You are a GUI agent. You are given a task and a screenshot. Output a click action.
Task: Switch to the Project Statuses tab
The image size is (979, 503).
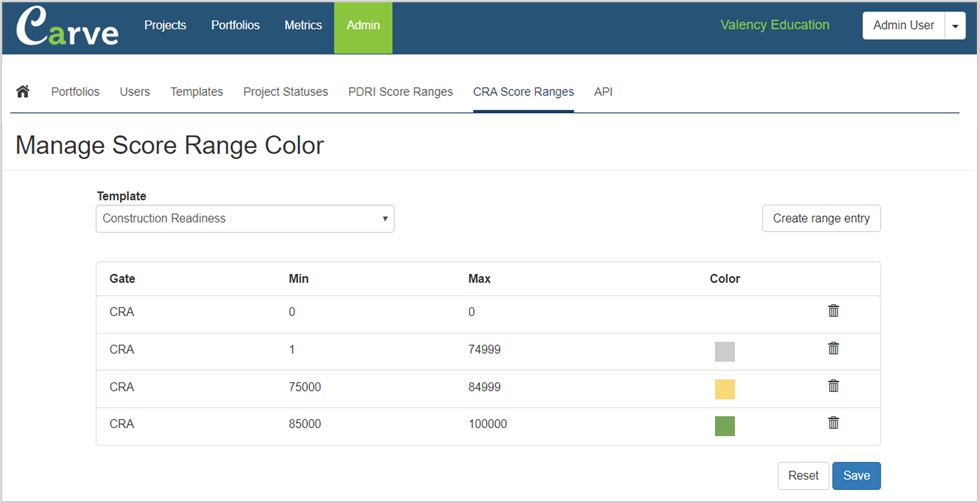point(285,92)
